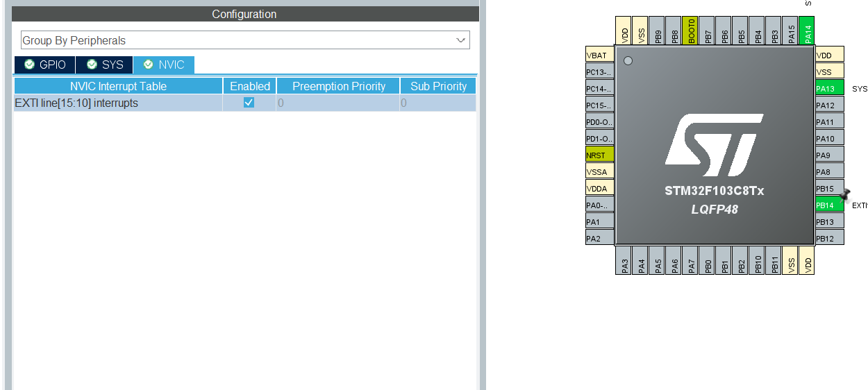
Task: Switch to the GPIO tab
Action: [x=45, y=65]
